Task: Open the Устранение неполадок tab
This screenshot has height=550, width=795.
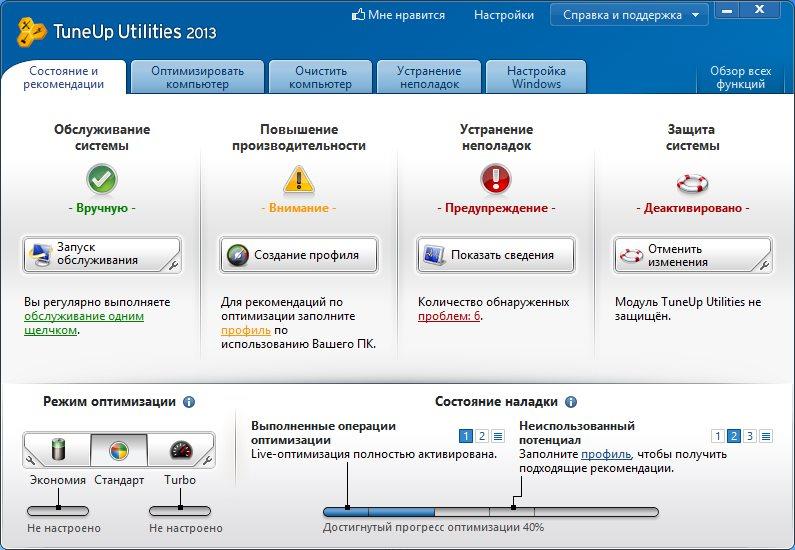Action: (428, 78)
